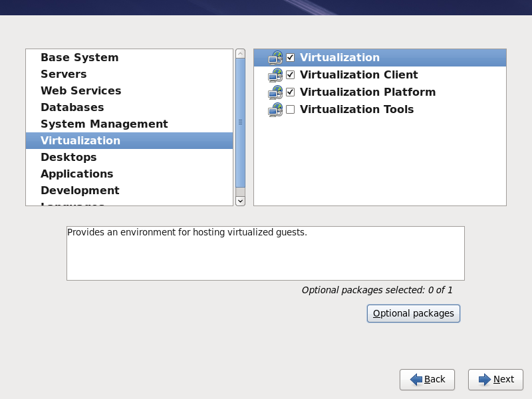Enable the Virtualization Tools checkbox
Screen dimensions: 532x399
(290, 110)
